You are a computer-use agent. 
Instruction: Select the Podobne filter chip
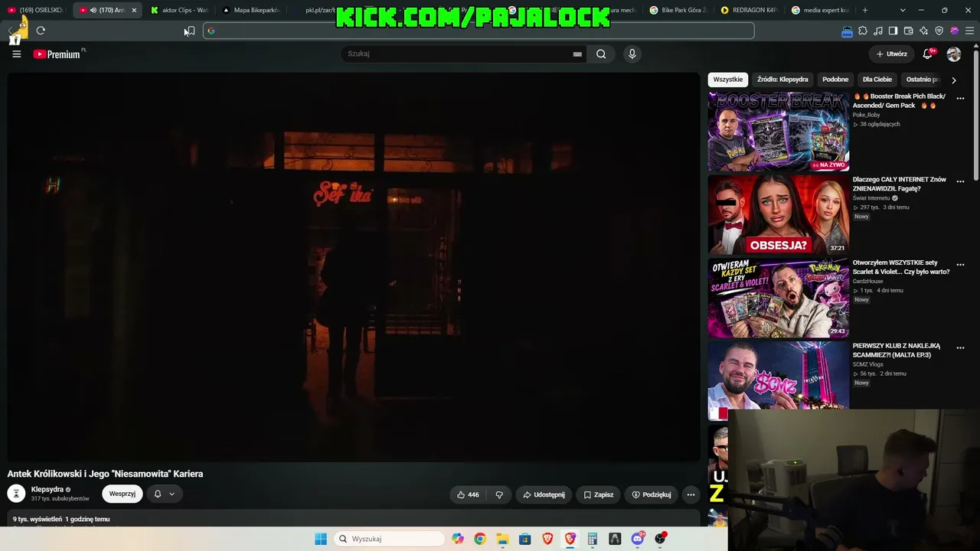835,80
